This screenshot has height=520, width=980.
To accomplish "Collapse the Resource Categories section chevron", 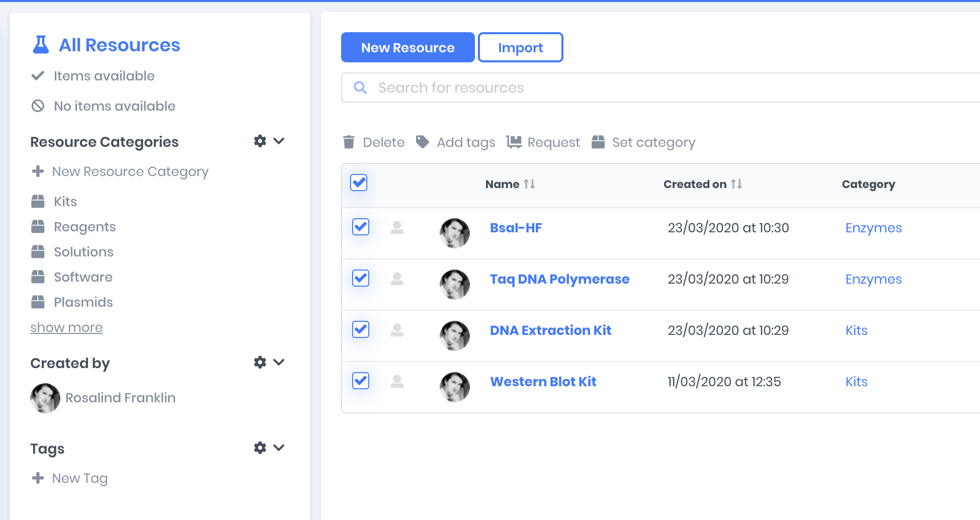I will [279, 141].
